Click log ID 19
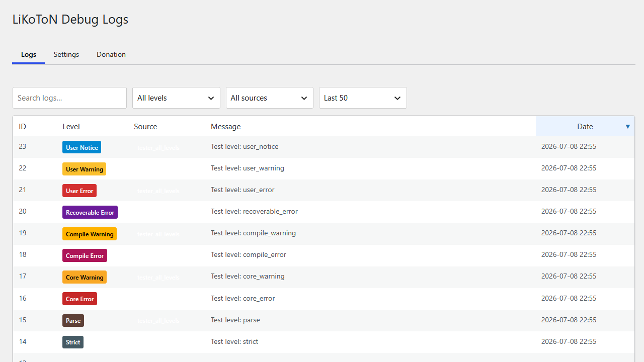 click(x=23, y=233)
